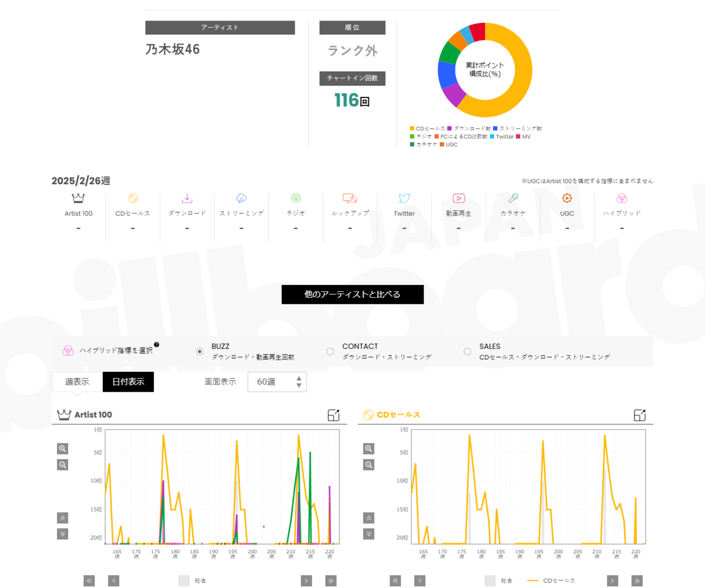Click the blue ストリーミング数 legend swatch
The width and height of the screenshot is (705, 588).
point(495,128)
